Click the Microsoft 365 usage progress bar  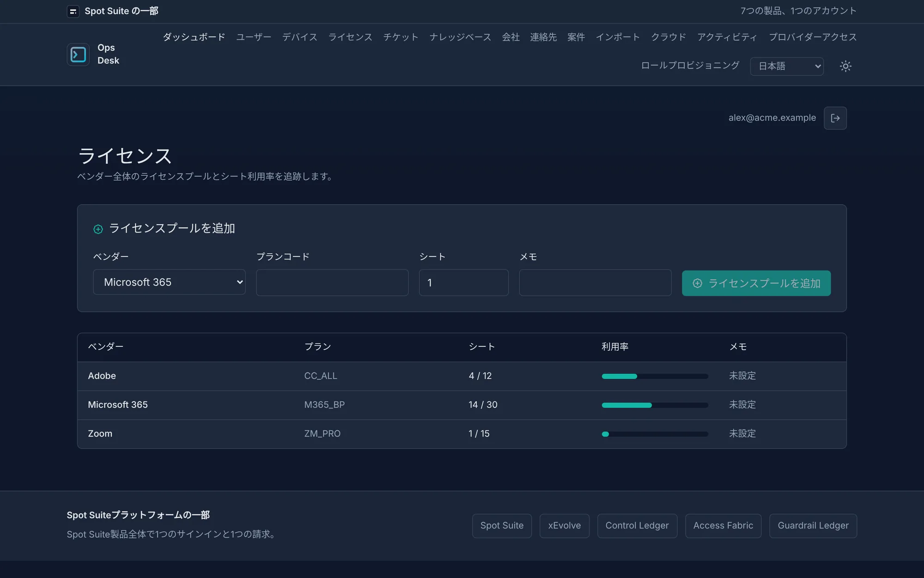[655, 405]
